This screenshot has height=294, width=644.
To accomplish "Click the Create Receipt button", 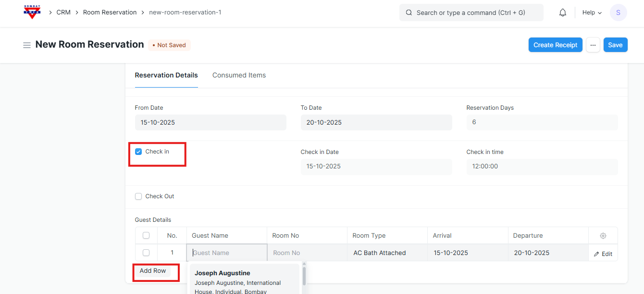I will [555, 45].
